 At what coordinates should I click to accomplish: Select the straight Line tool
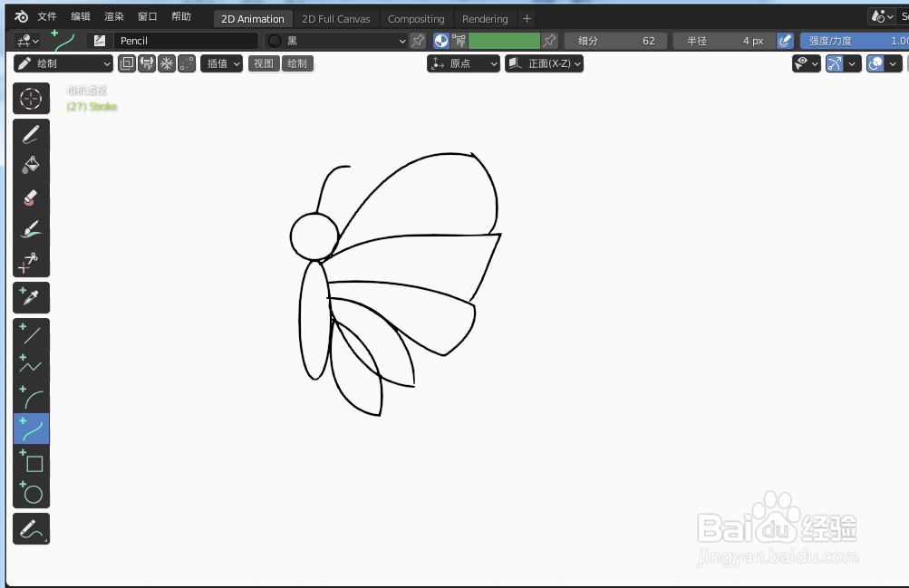(x=32, y=334)
